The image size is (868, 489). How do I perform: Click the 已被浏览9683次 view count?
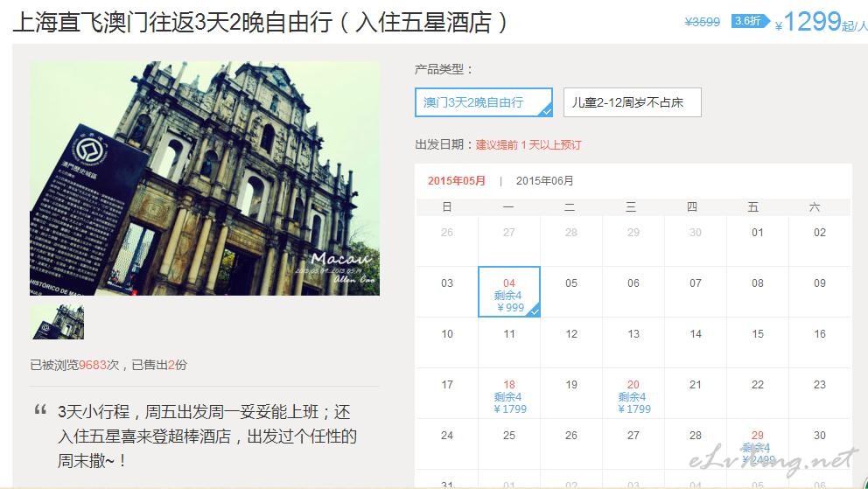[74, 365]
